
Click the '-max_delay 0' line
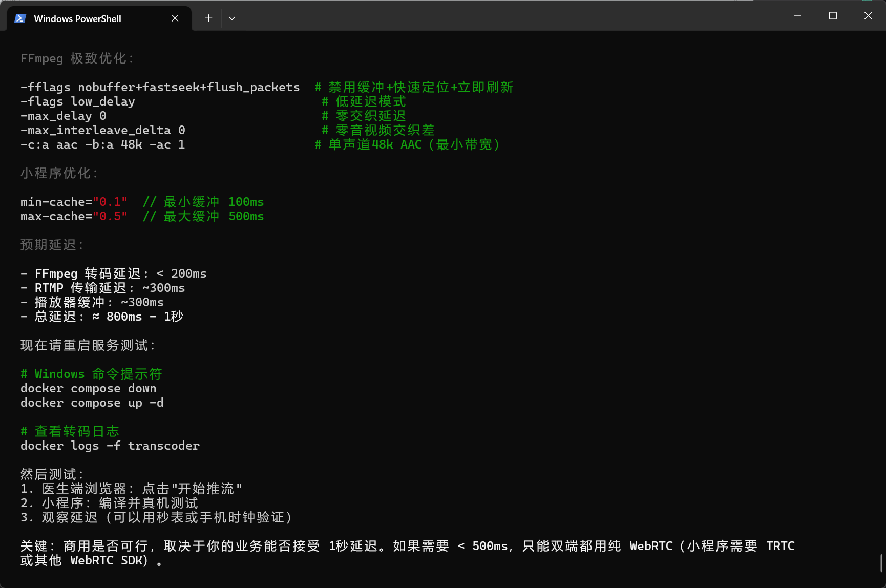click(x=64, y=116)
